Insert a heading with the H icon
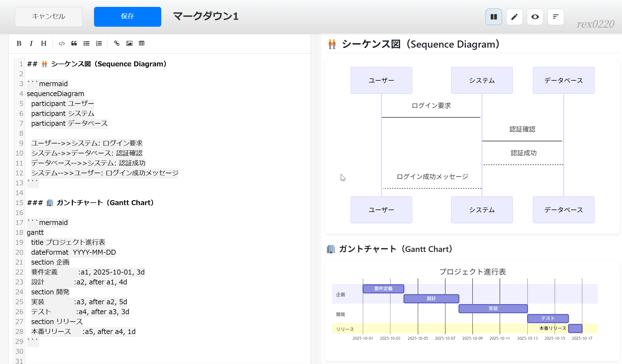The width and height of the screenshot is (622, 364). [44, 44]
